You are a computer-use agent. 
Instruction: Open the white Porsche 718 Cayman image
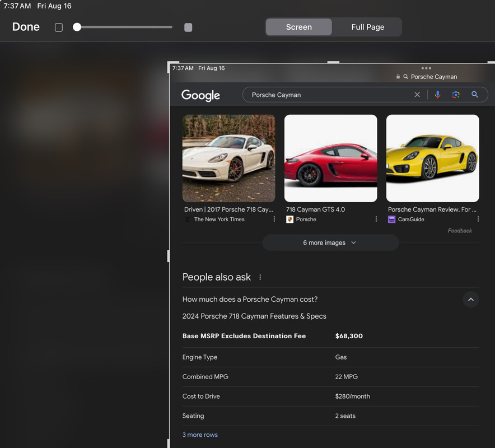228,158
